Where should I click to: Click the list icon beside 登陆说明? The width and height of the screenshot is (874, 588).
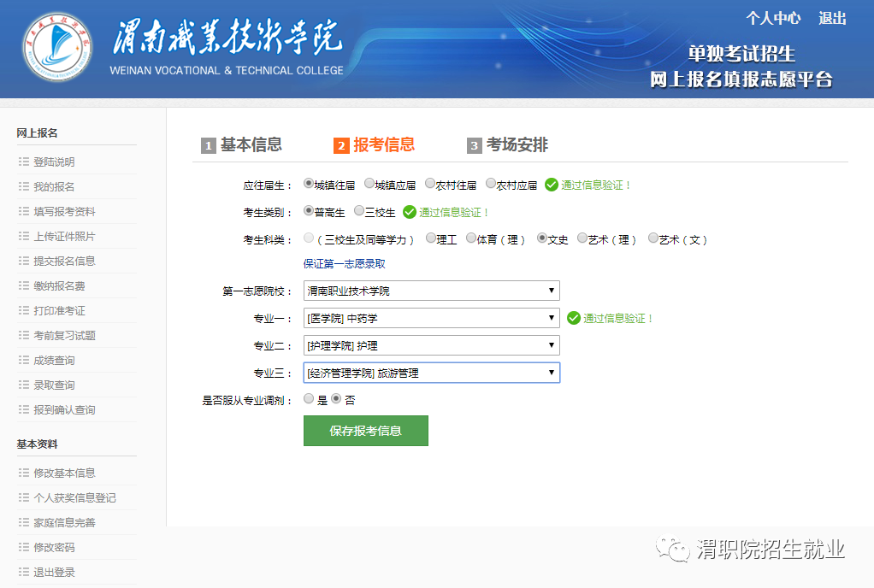[23, 162]
